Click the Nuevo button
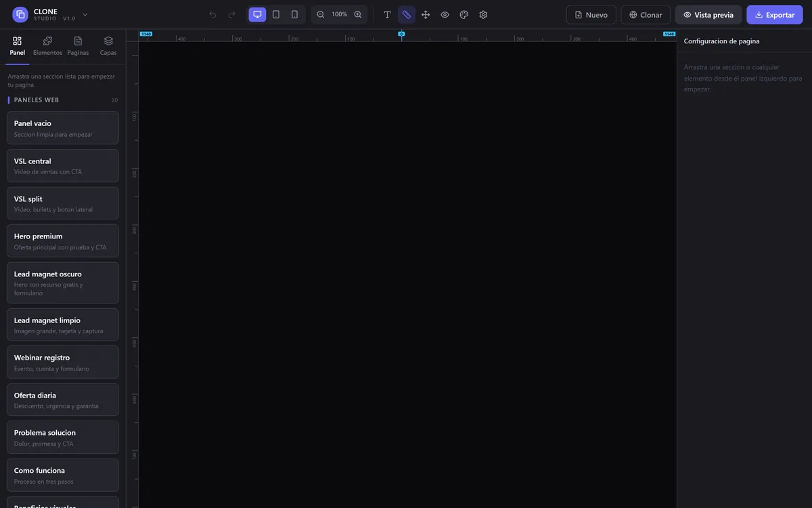 click(x=591, y=15)
